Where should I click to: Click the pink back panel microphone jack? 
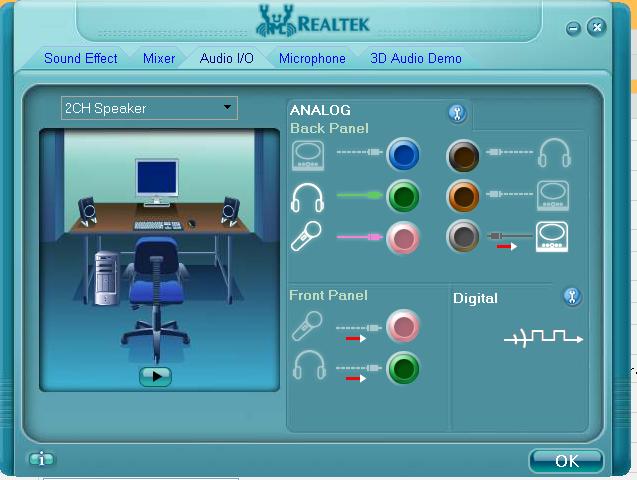[x=403, y=237]
